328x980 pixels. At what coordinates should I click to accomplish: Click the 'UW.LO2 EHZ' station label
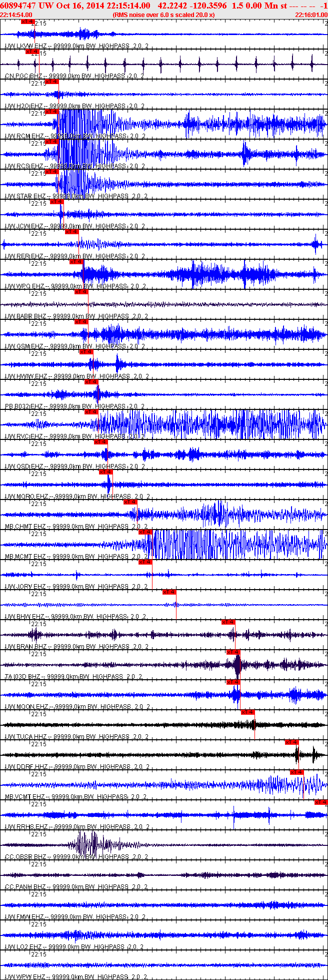point(24,947)
